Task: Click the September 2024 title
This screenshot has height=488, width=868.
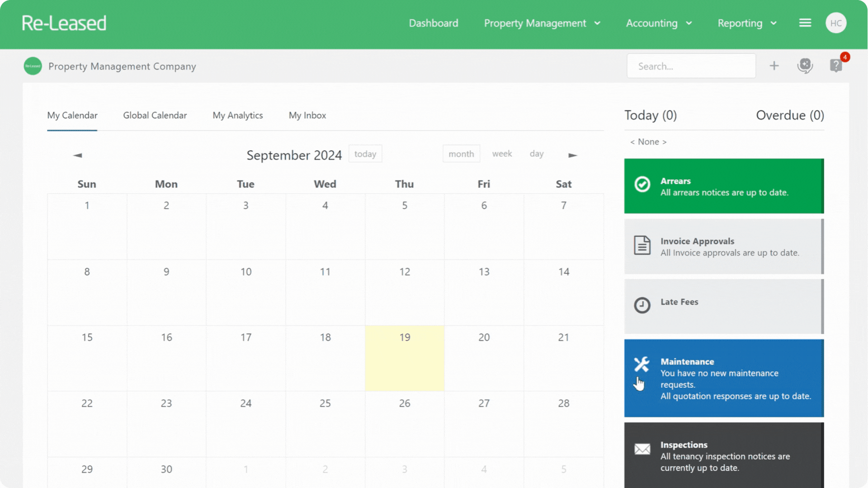Action: pos(294,155)
